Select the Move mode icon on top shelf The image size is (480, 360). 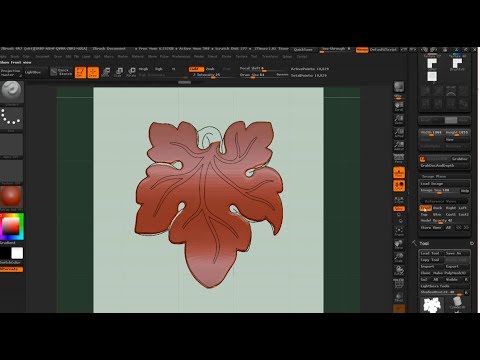coord(106,72)
